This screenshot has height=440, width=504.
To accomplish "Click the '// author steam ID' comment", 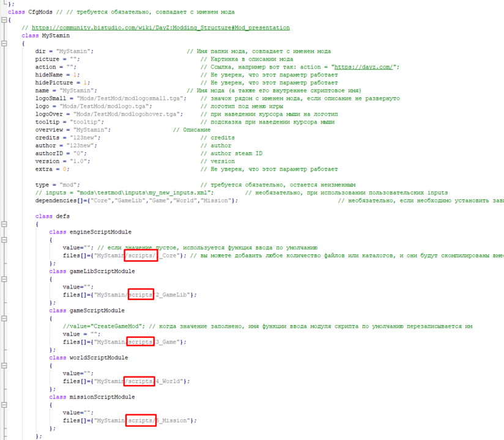I will 231,153.
